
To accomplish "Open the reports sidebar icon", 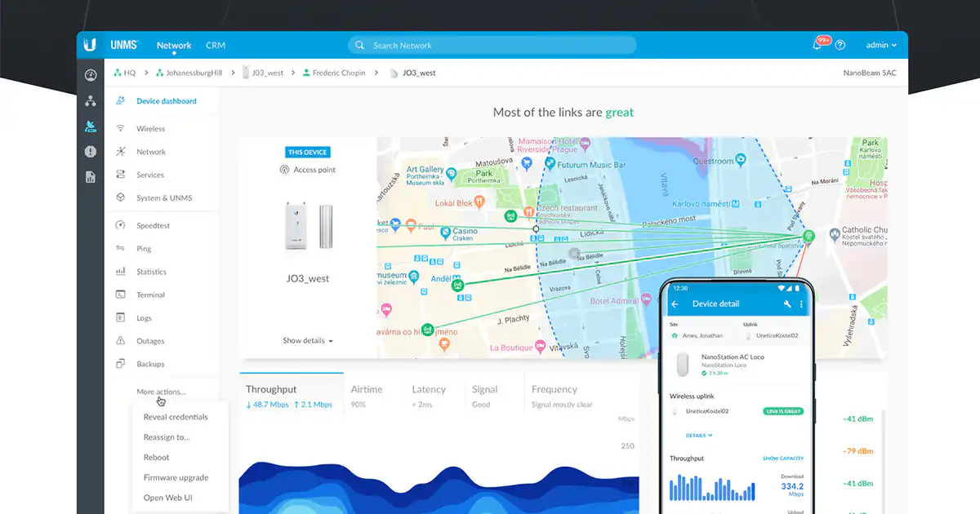I will [x=91, y=177].
